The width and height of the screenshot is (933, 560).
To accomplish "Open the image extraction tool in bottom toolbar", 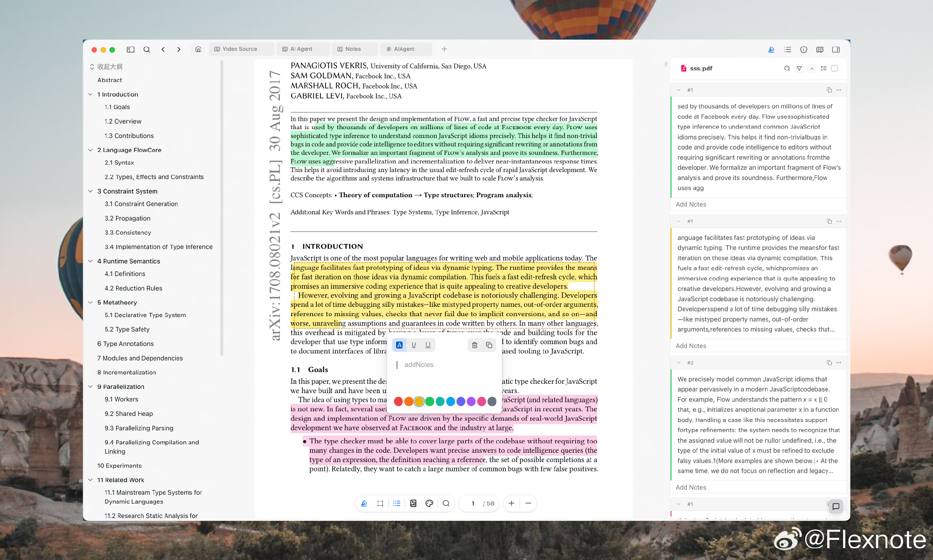I will (x=413, y=504).
